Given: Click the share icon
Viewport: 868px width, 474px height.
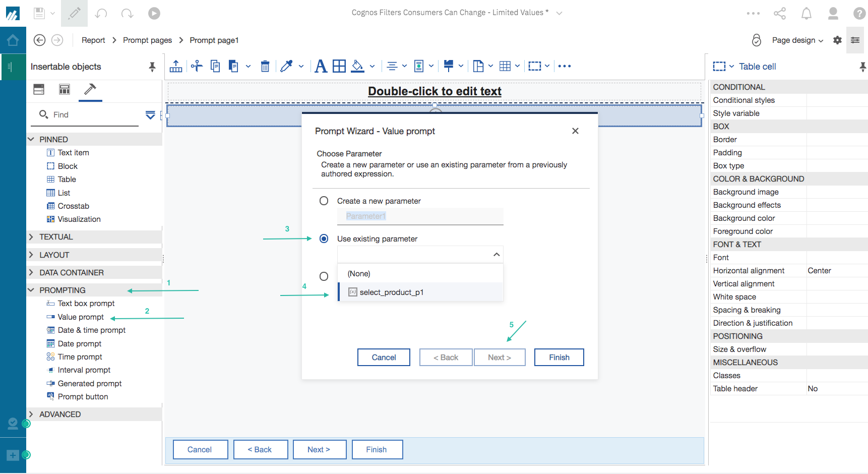Looking at the screenshot, I should (780, 13).
